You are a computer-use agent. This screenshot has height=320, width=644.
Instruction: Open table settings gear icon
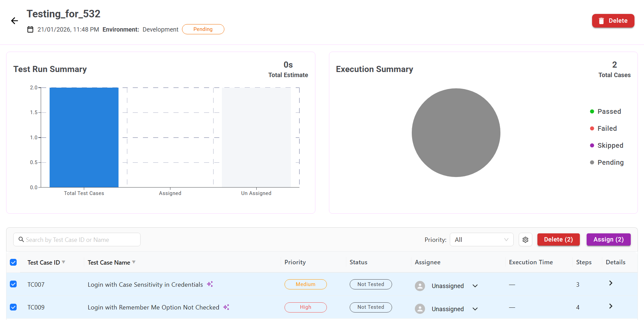point(525,240)
